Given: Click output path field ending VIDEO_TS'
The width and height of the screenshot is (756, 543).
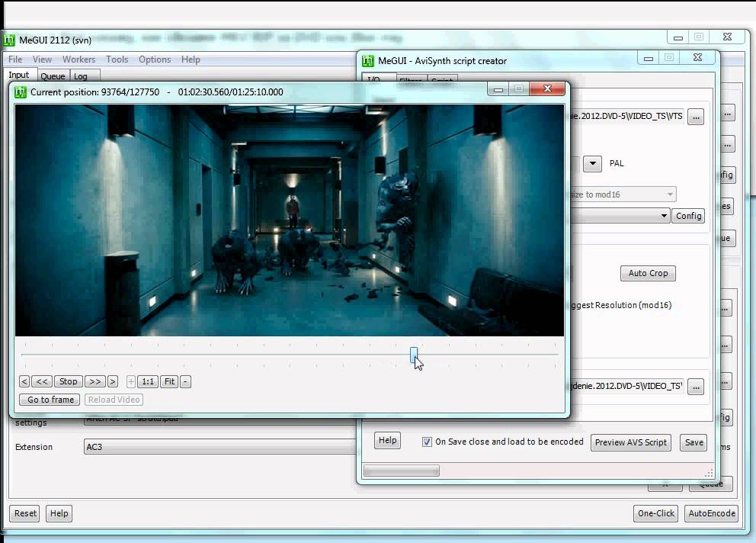Looking at the screenshot, I should (x=626, y=386).
